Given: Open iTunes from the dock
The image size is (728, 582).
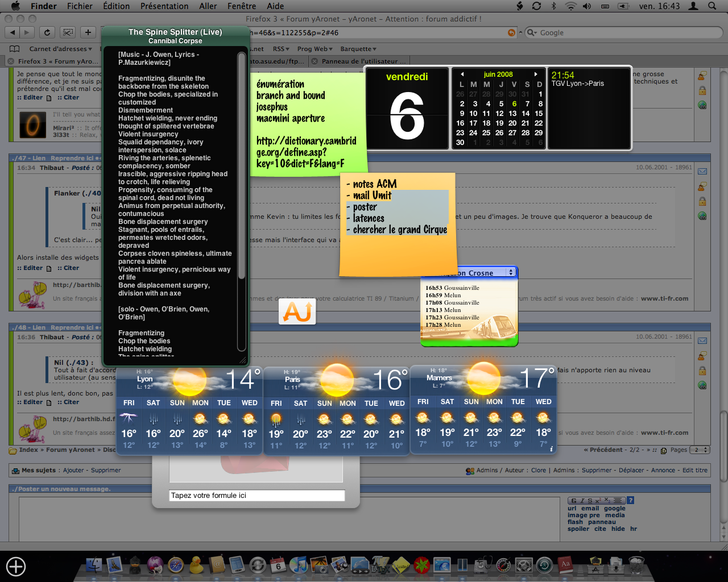Looking at the screenshot, I should pyautogui.click(x=298, y=565).
